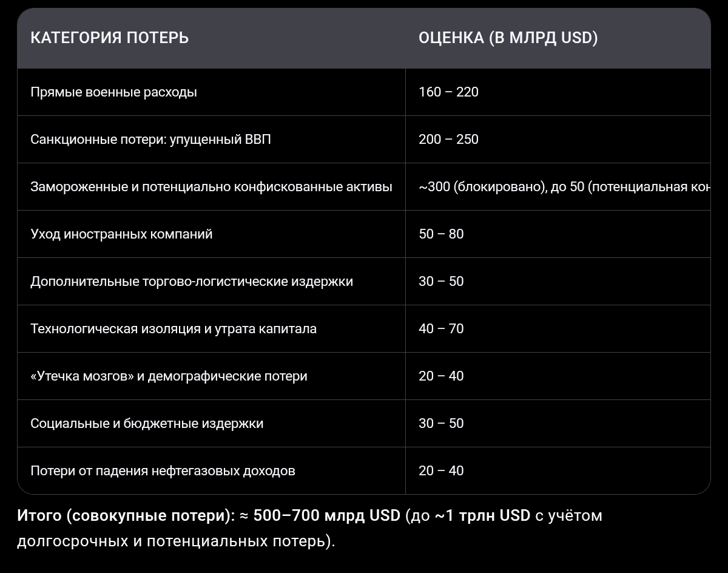The height and width of the screenshot is (573, 728).
Task: Click the bold «Итого (совокупные потери)» text
Action: point(125,516)
